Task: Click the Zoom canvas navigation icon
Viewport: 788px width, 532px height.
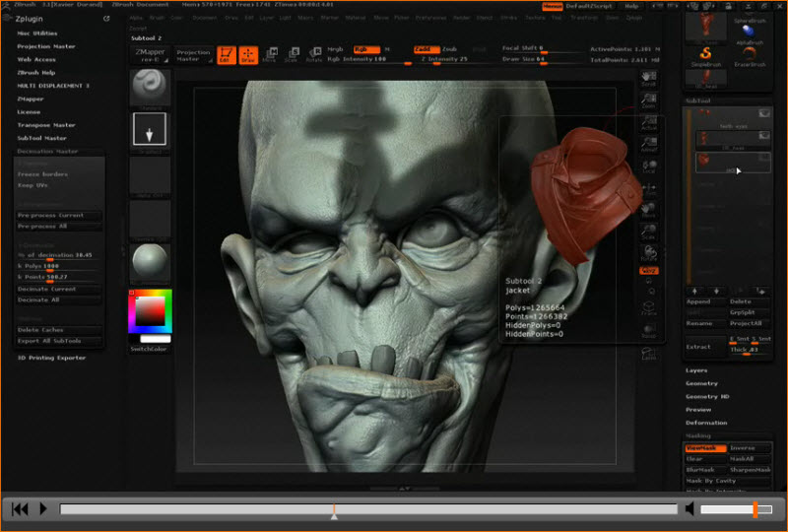Action: (x=649, y=100)
